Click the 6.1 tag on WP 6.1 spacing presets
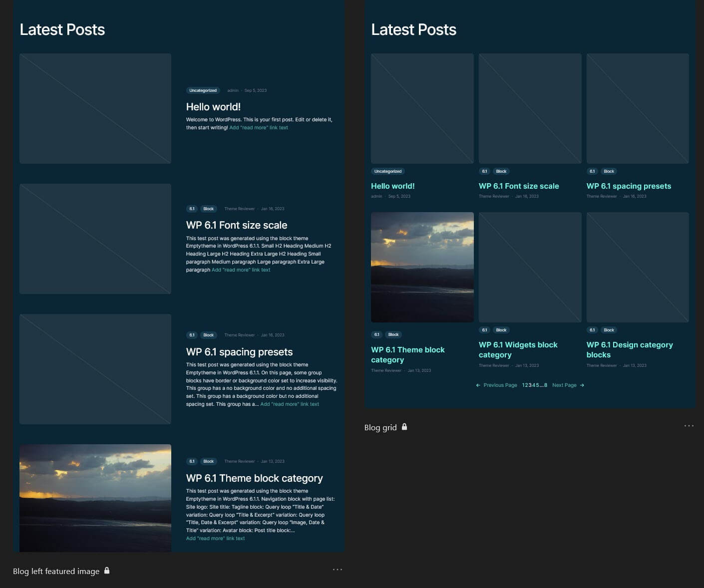 point(592,171)
